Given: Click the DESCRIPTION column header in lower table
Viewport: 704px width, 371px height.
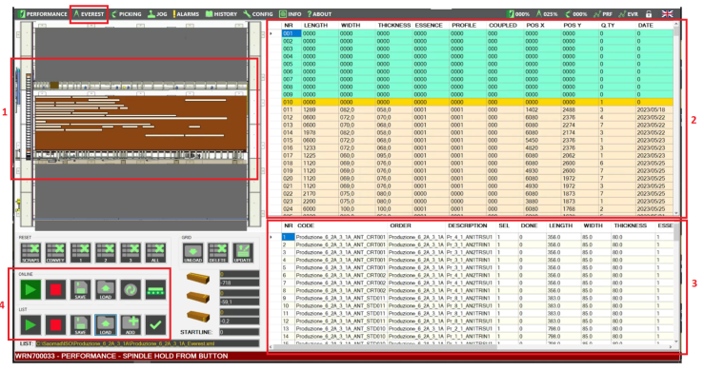Looking at the screenshot, I should (x=467, y=225).
